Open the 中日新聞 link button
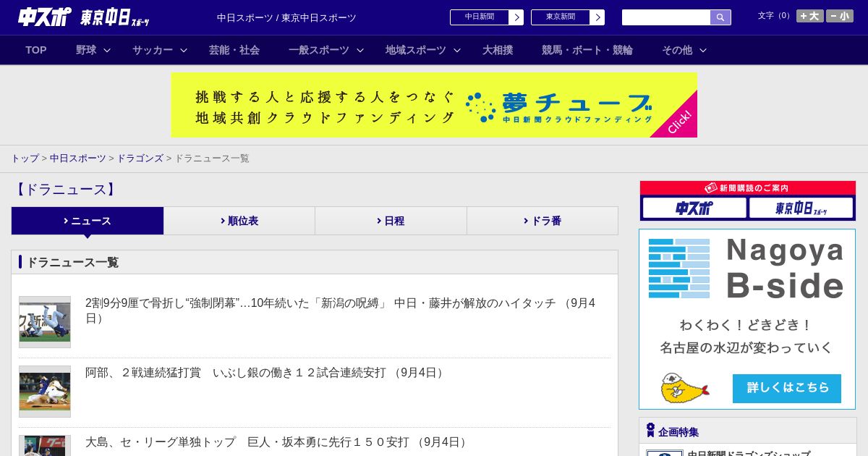Viewport: 868px width, 456px height. click(487, 17)
